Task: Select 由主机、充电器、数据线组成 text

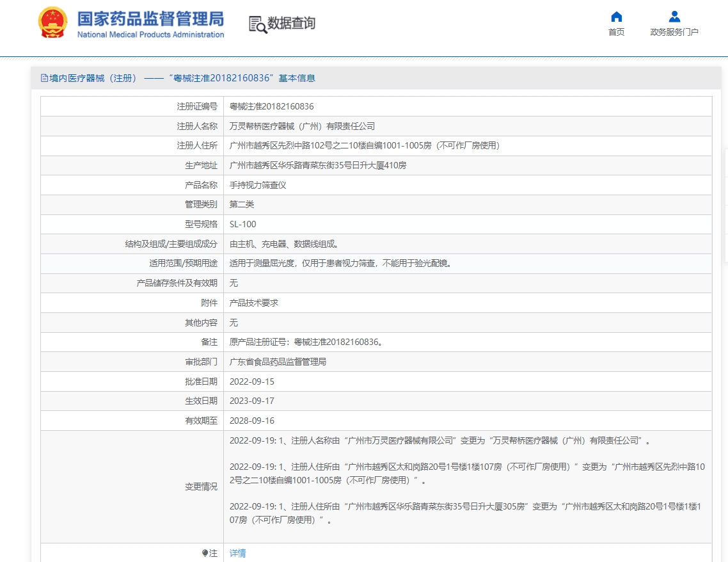Action: (283, 244)
